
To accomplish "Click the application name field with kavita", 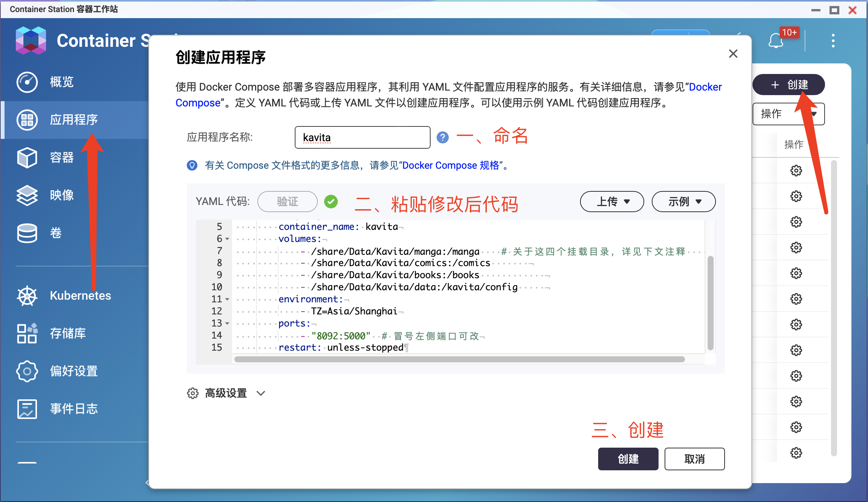I will pos(362,137).
